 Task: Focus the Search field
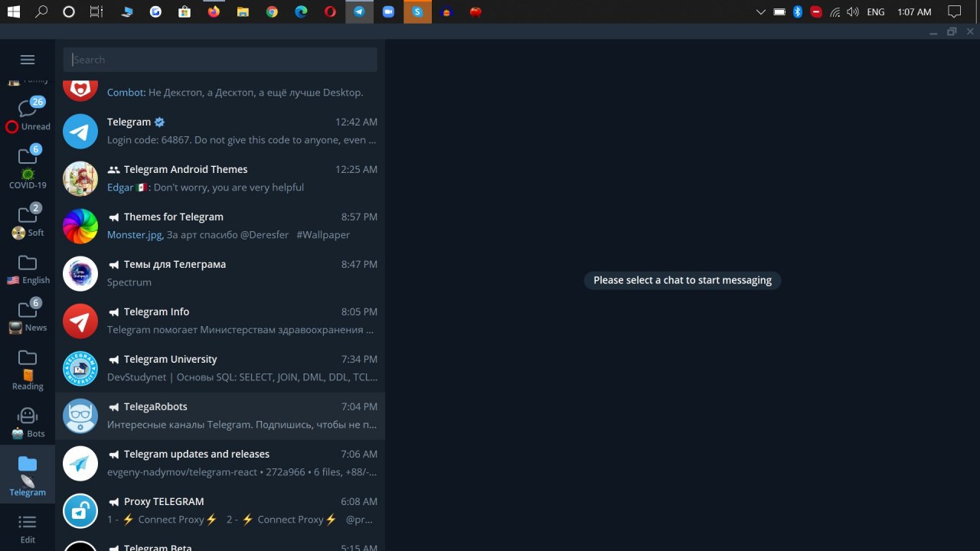click(220, 60)
